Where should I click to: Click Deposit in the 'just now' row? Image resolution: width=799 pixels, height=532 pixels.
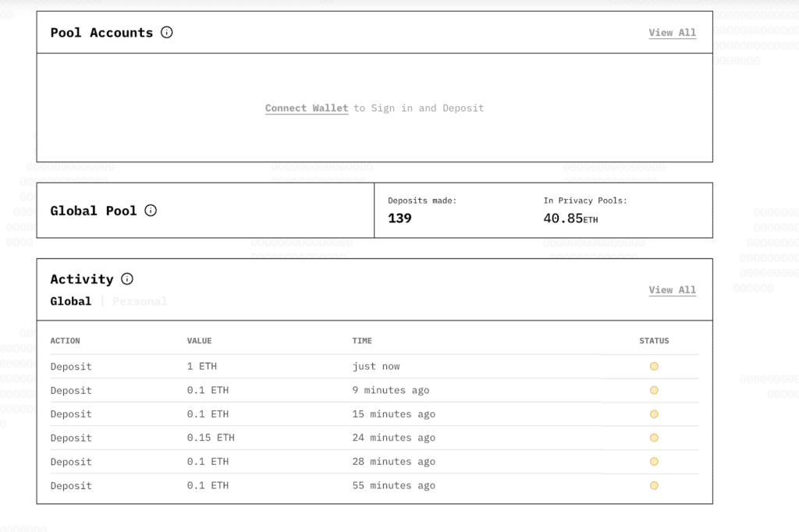coord(71,367)
